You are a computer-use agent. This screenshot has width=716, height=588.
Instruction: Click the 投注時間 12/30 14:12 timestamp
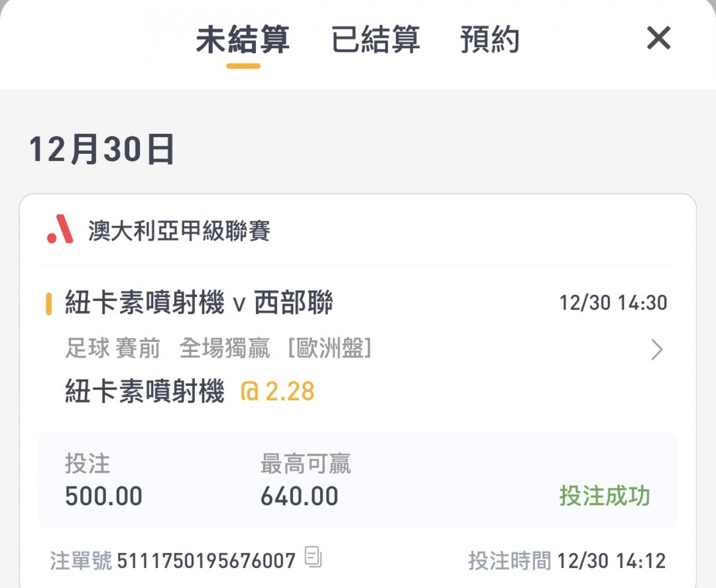pyautogui.click(x=567, y=561)
